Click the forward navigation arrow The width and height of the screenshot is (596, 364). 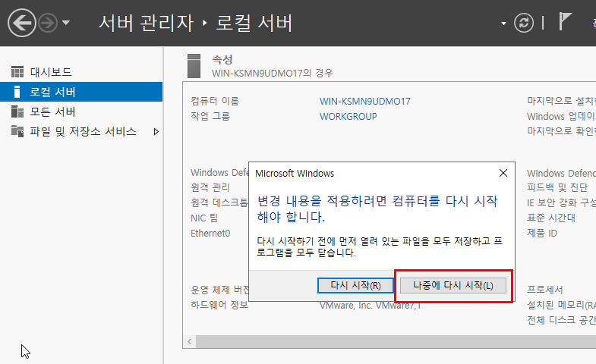click(48, 23)
